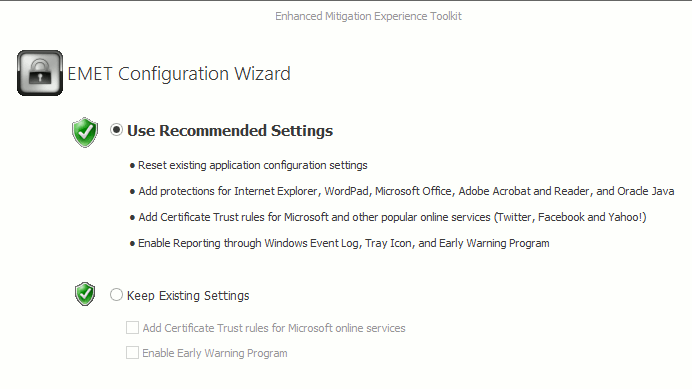Click the Add Certificate Trust rules label text
Viewport: 692px width, 389px height.
tap(274, 328)
